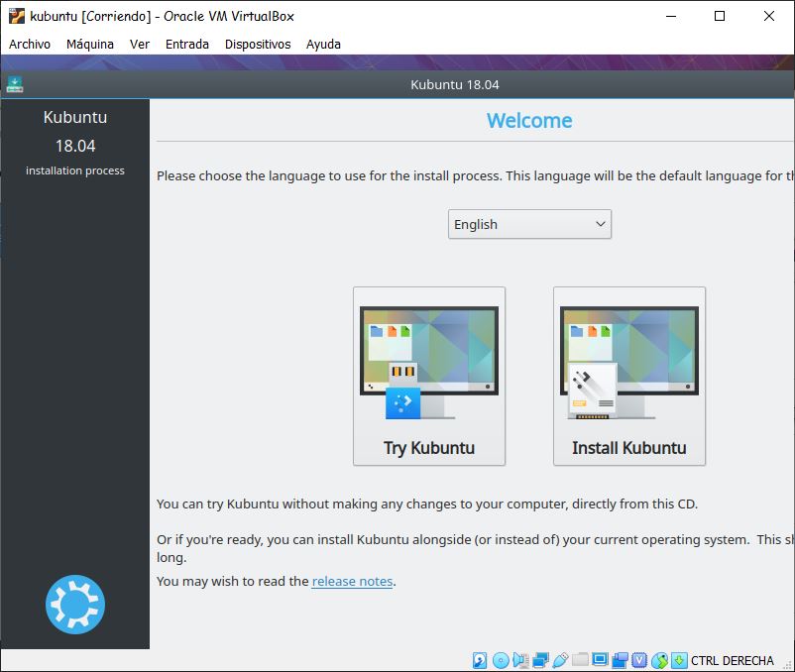Click the mouse integration status icon
795x672 pixels.
click(x=659, y=660)
